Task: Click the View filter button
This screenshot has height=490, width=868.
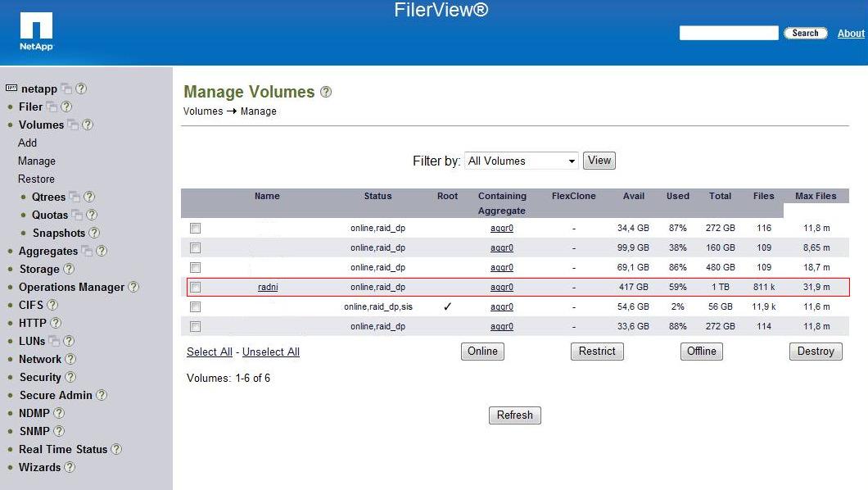Action: pos(599,161)
